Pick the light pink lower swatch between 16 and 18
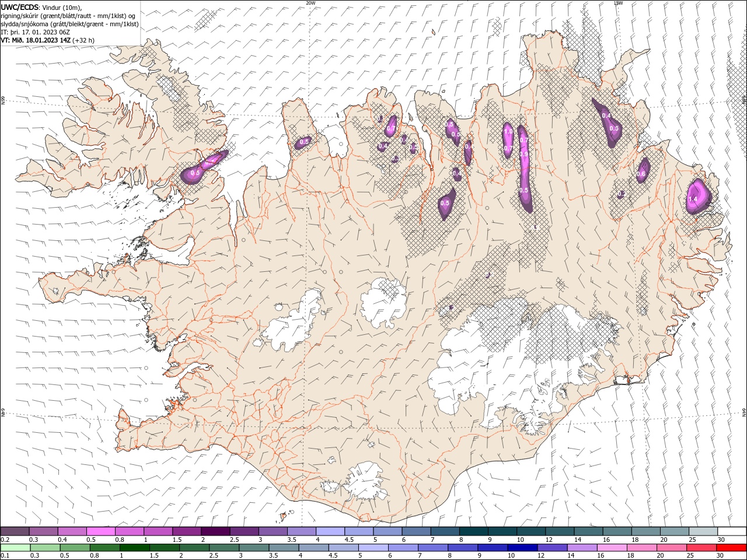The width and height of the screenshot is (747, 560). [x=612, y=548]
